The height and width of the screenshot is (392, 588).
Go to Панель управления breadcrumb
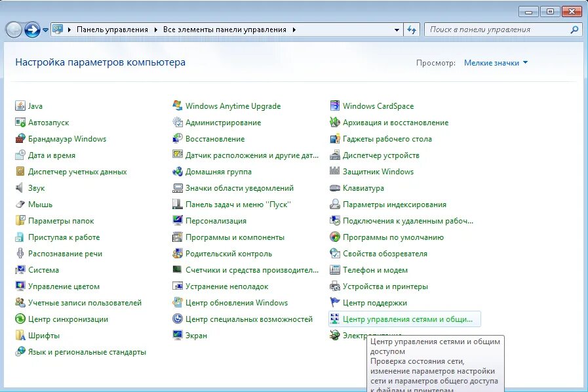pos(112,29)
